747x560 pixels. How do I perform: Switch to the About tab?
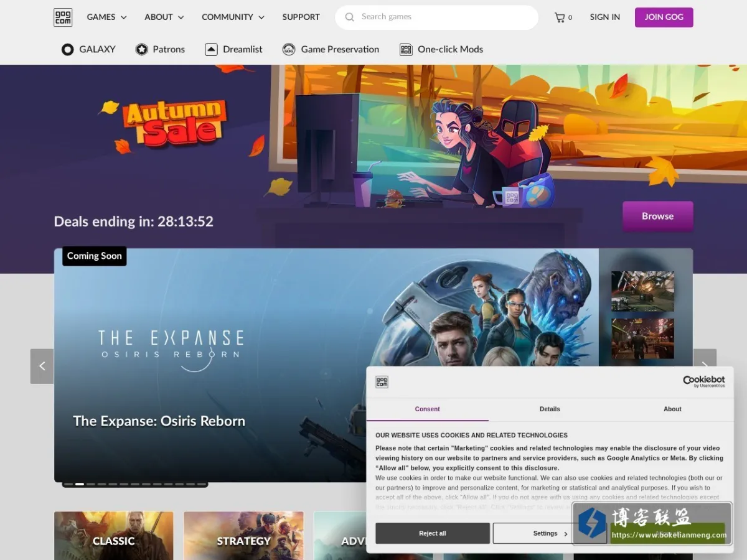(x=672, y=409)
